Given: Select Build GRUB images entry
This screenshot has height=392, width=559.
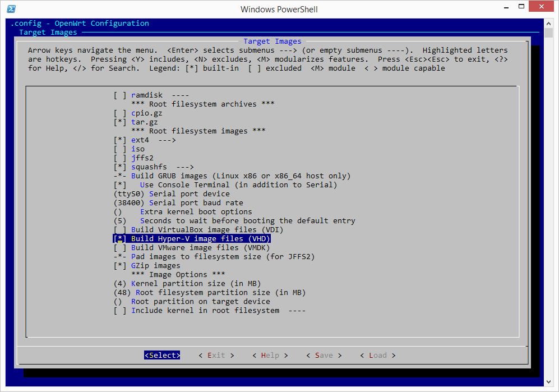Looking at the screenshot, I should (232, 176).
